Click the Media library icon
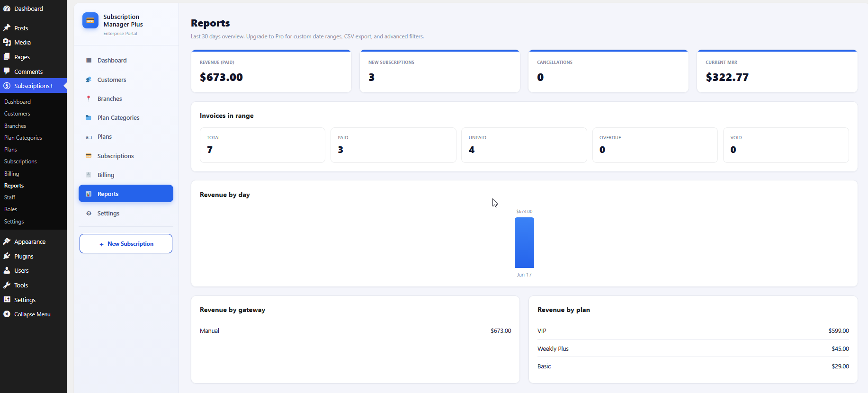Screen dimensions: 868x393 coord(7,42)
